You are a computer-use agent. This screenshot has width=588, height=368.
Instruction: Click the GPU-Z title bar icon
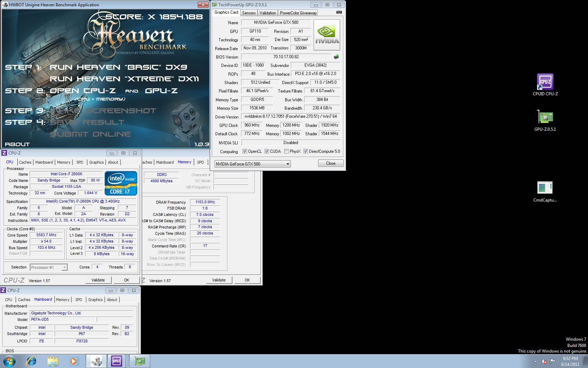point(215,5)
